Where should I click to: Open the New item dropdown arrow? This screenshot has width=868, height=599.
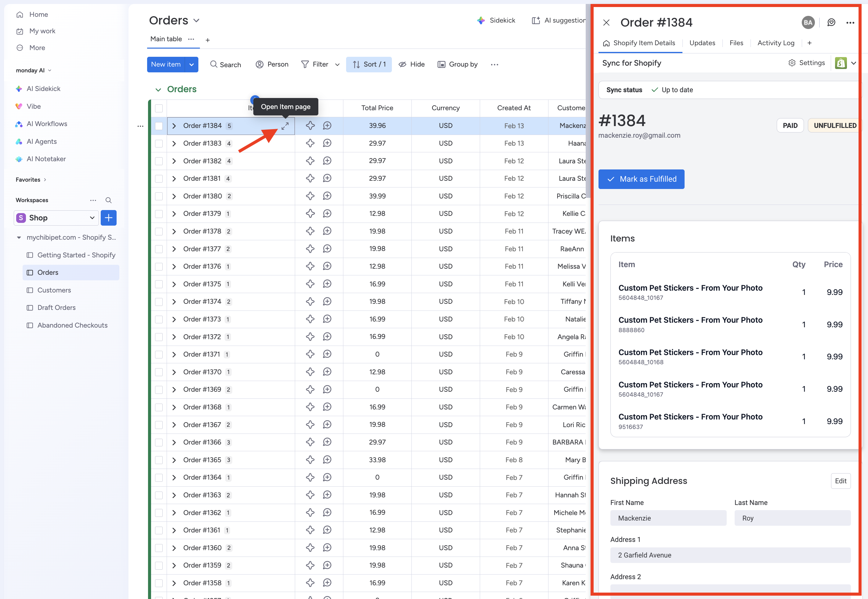(x=192, y=64)
